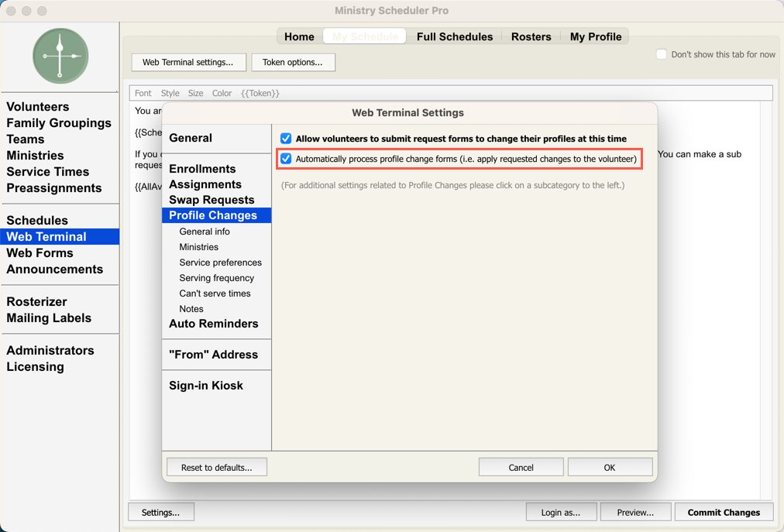Click the Commit Changes button

tap(724, 512)
